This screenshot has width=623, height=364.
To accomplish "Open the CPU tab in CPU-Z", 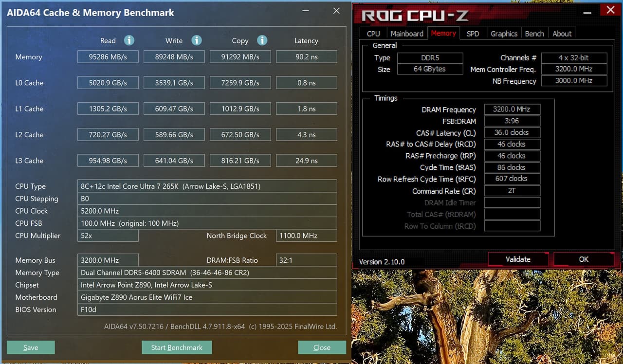I will point(373,34).
